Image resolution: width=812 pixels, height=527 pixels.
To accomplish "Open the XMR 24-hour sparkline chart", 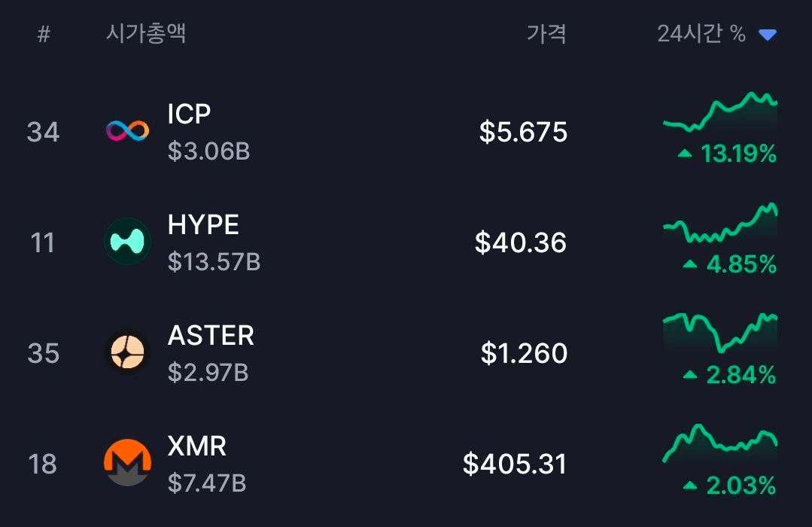I will coord(719,443).
